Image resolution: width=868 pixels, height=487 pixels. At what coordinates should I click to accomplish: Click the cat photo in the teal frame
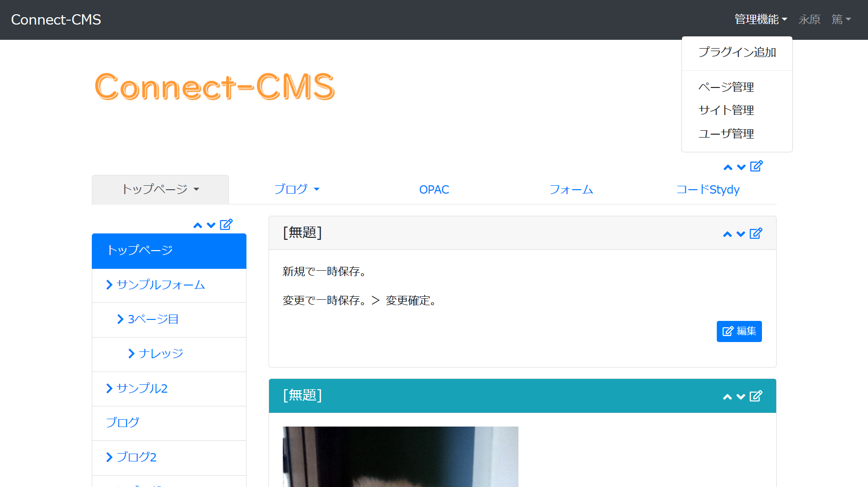pos(400,457)
